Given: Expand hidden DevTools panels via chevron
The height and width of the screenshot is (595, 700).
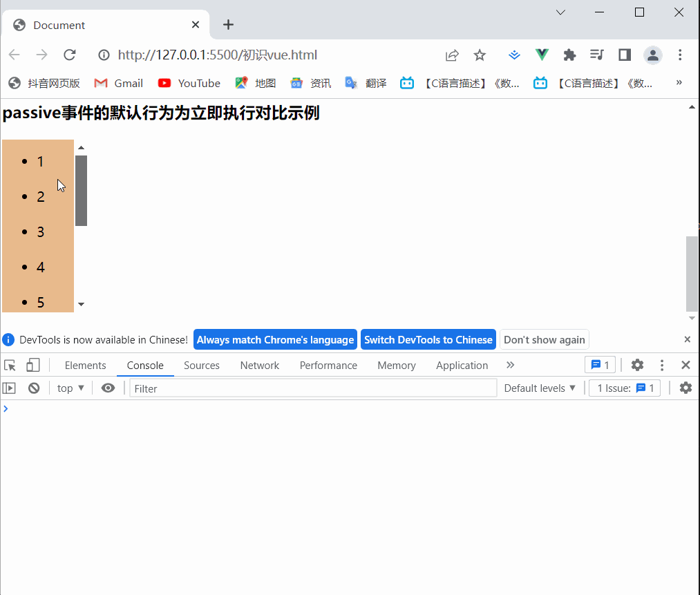Looking at the screenshot, I should coord(510,365).
